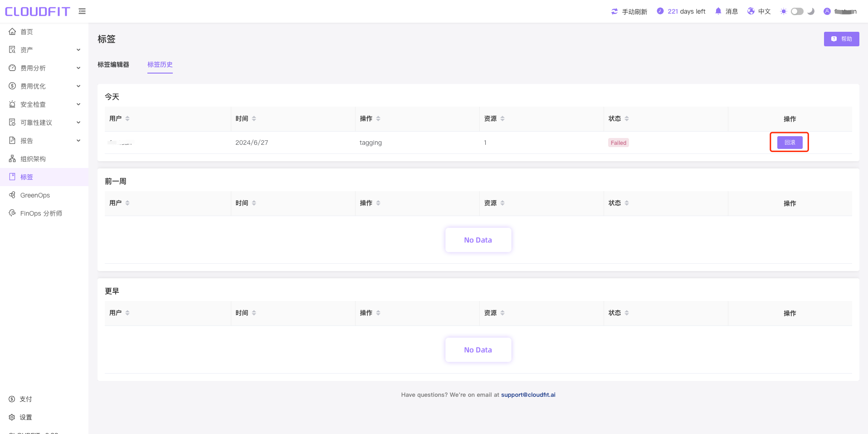Switch language via 中文 label
Image resolution: width=868 pixels, height=434 pixels.
(x=764, y=11)
